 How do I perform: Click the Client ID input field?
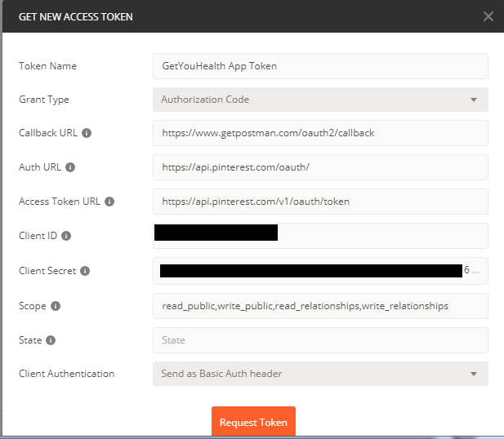[x=320, y=236]
